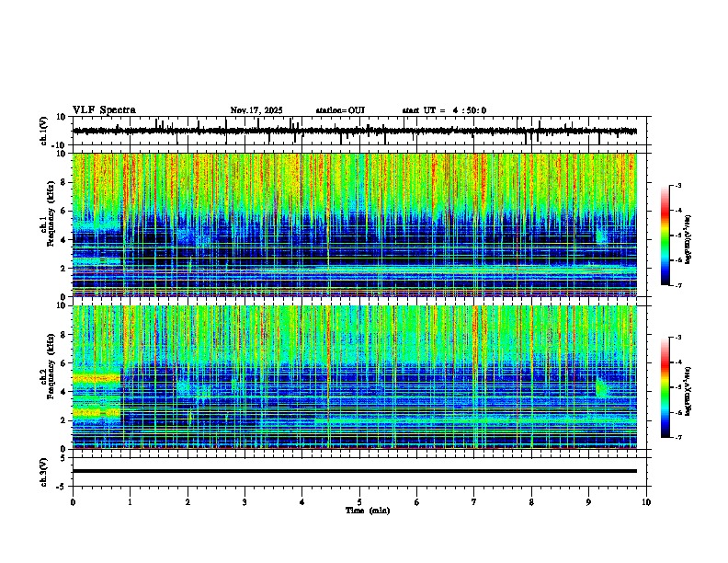Click the 9 minute tick label on time axis
Screen dimensions: 728x563
(588, 502)
